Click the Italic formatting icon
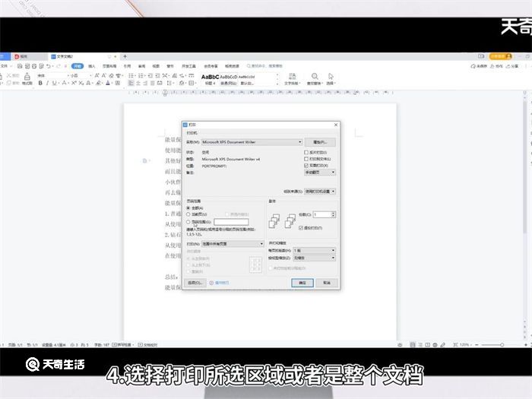532x399 pixels. tap(47, 83)
